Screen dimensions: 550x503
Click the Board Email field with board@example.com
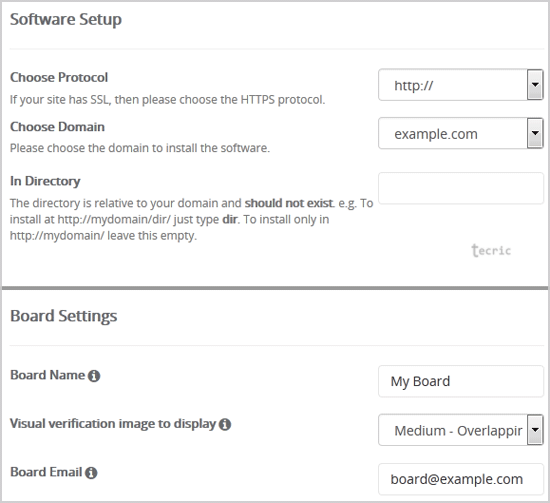pyautogui.click(x=461, y=479)
